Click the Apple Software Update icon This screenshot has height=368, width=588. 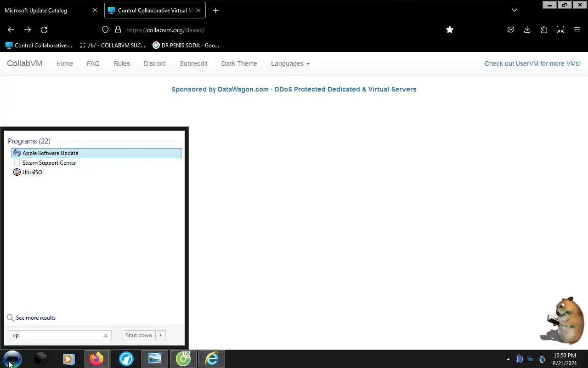17,153
